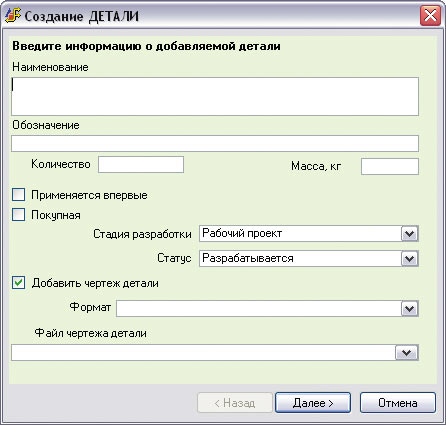Click the Далее > button

313,403
